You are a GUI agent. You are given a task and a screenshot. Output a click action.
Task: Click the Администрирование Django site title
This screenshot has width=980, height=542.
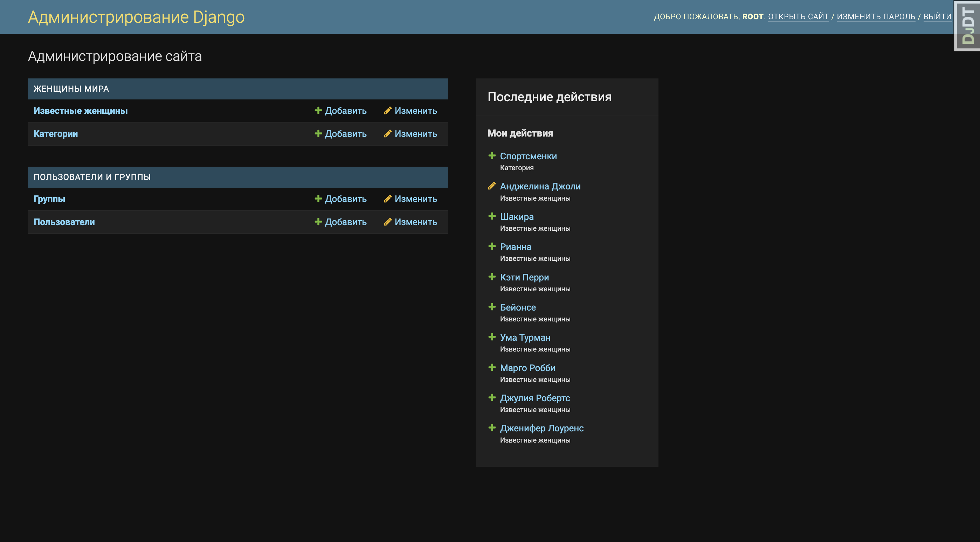[136, 16]
